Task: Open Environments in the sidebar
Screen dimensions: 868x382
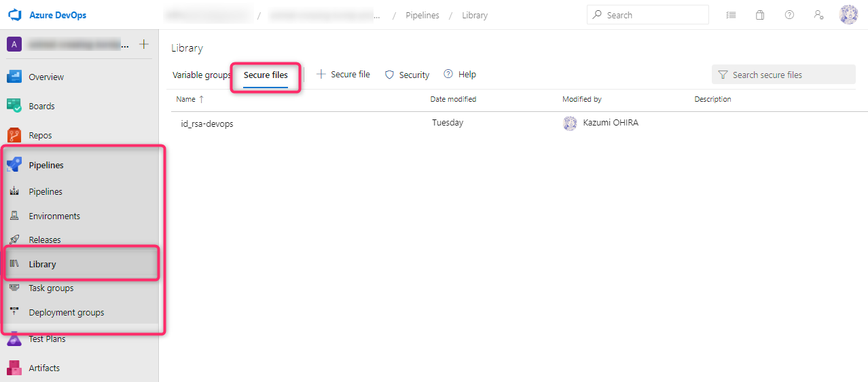Action: coord(54,216)
